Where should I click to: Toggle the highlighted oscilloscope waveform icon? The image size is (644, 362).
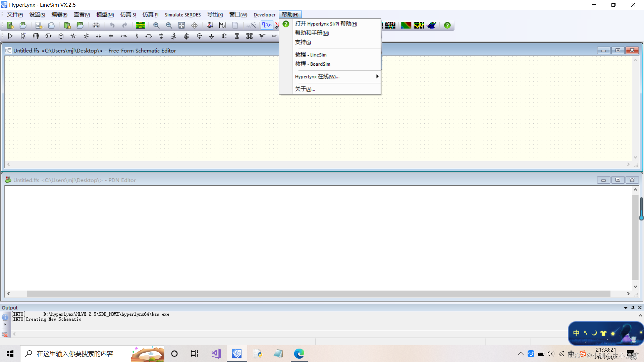(267, 25)
